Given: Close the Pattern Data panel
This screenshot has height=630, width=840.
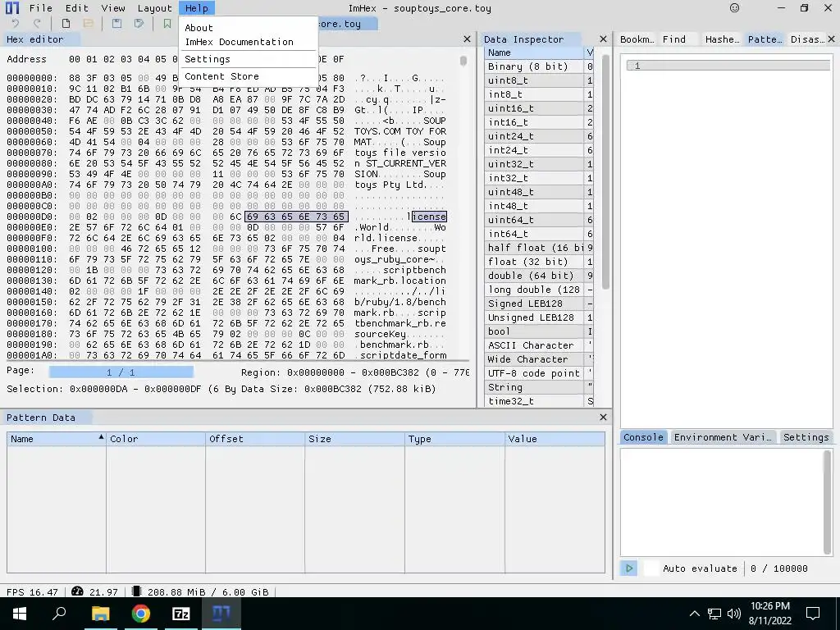Looking at the screenshot, I should tap(603, 418).
